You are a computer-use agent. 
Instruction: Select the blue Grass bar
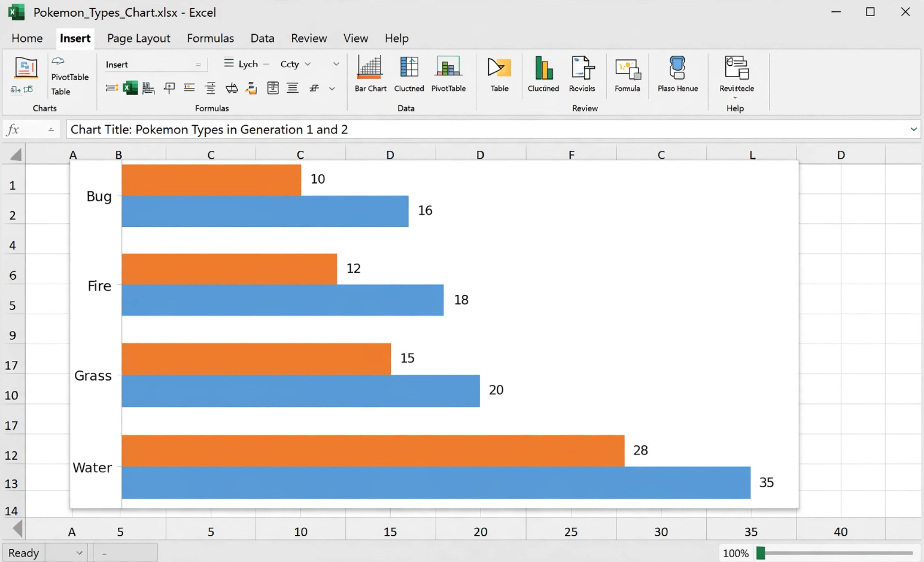point(300,391)
